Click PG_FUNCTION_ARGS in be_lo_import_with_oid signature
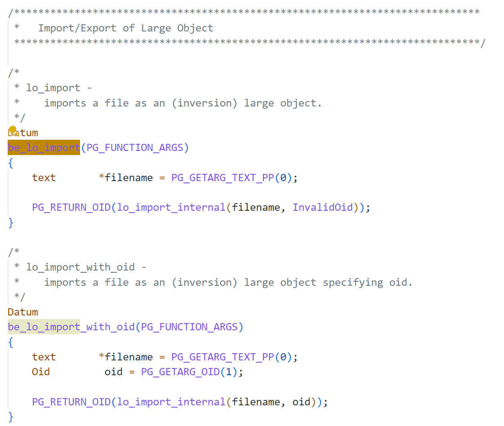Image resolution: width=504 pixels, height=426 pixels. tap(189, 327)
